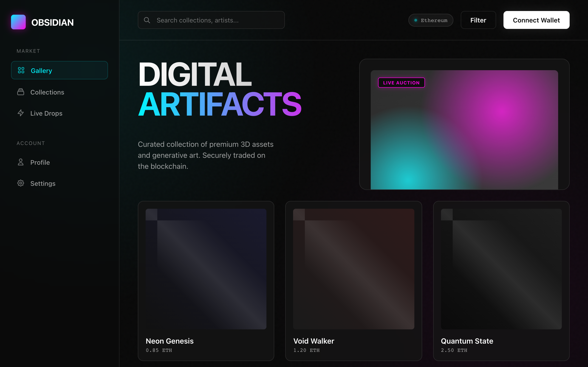Open the Ethereum network selector
The width and height of the screenshot is (588, 367).
(431, 20)
